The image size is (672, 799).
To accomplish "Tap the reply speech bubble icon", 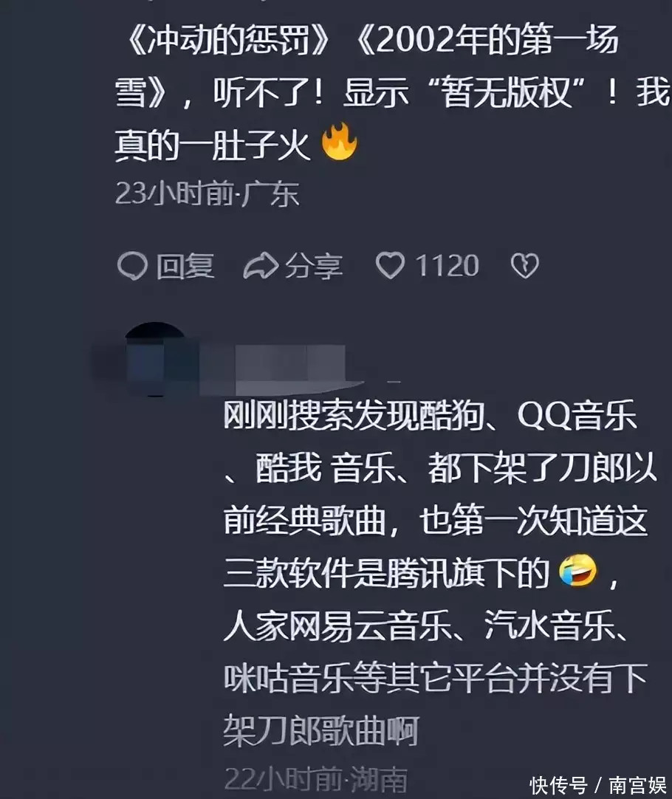I will point(132,266).
